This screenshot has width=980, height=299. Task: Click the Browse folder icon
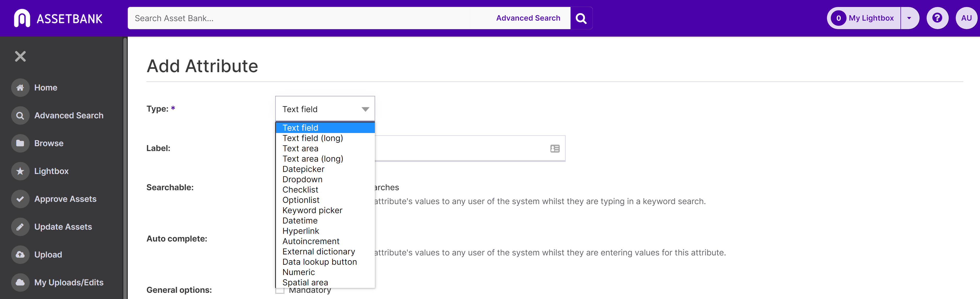[x=20, y=143]
